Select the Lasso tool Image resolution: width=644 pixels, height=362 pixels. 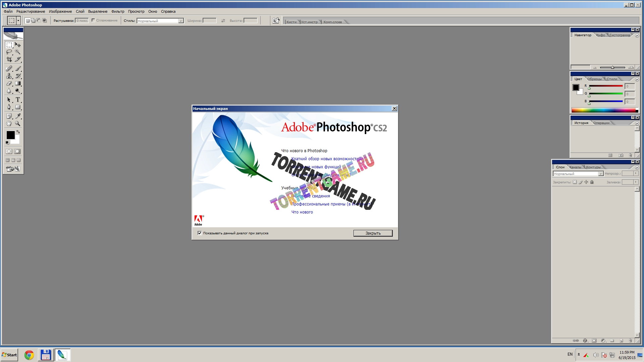point(9,52)
